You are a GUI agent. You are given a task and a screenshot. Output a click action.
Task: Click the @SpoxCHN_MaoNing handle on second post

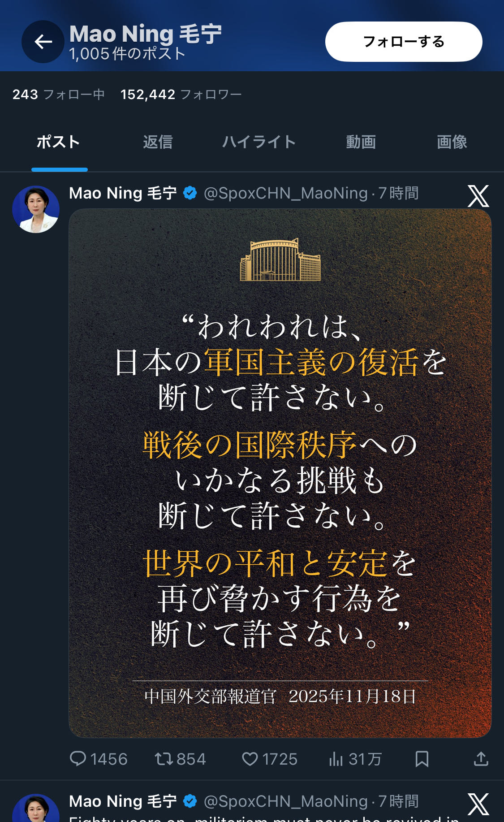point(286,801)
